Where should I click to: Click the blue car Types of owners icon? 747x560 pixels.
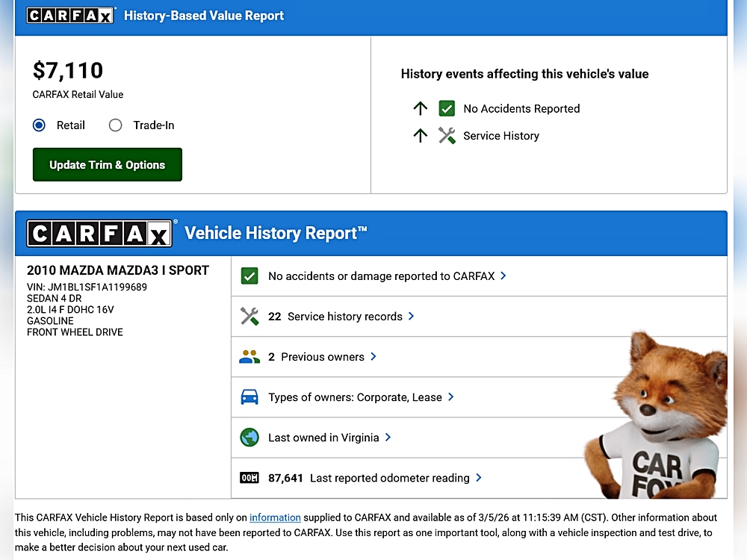(249, 397)
